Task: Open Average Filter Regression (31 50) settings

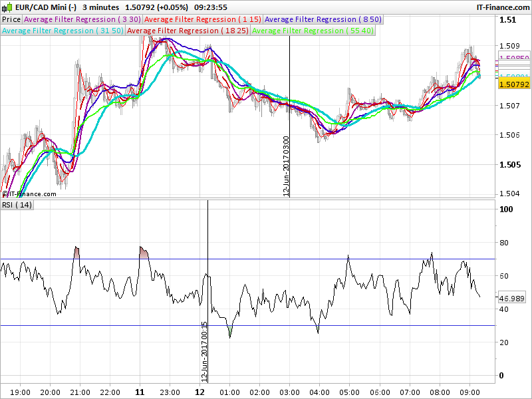Action: point(63,31)
